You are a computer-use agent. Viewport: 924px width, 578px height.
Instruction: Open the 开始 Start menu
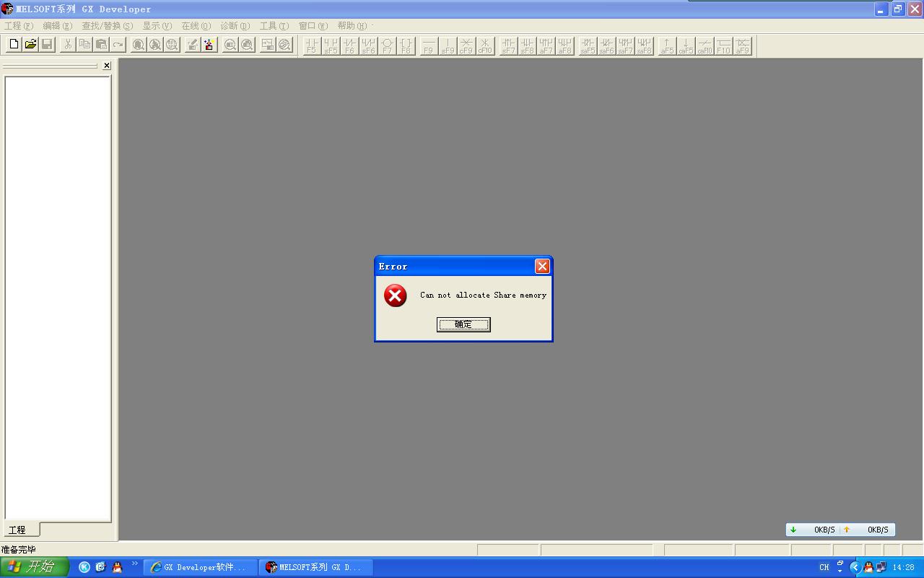coord(34,567)
